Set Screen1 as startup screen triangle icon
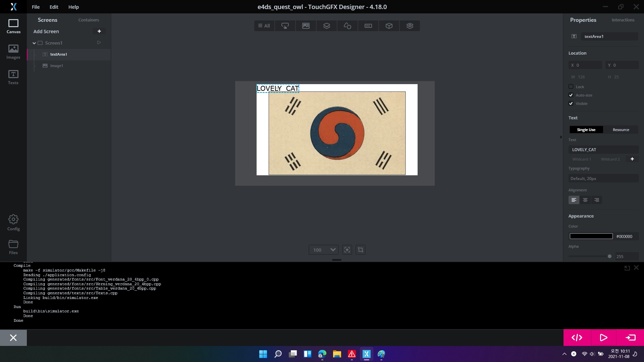Viewport: 644px width, 362px height. click(x=99, y=43)
